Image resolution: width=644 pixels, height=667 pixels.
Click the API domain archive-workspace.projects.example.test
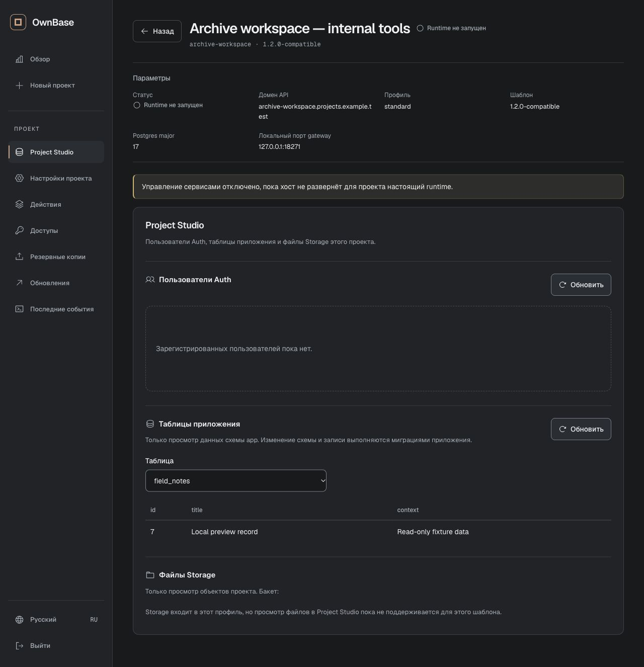(x=315, y=112)
